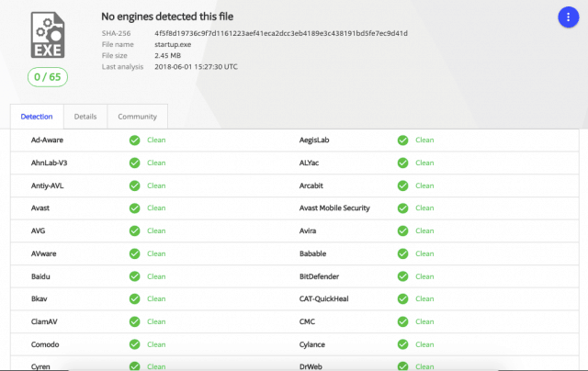Click the CAT-QuickHeal engine name
This screenshot has width=588, height=371.
coord(324,299)
